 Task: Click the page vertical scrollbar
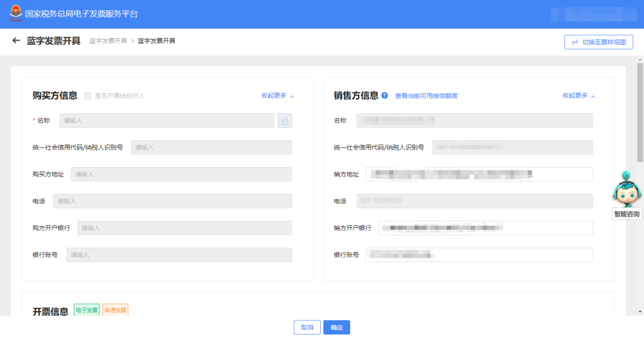point(640,119)
